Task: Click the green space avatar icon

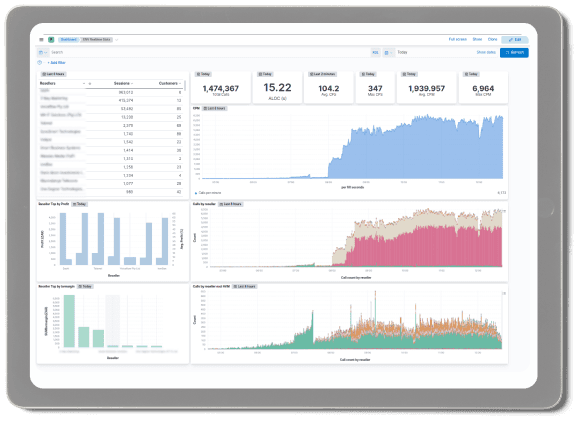Action: tap(51, 40)
